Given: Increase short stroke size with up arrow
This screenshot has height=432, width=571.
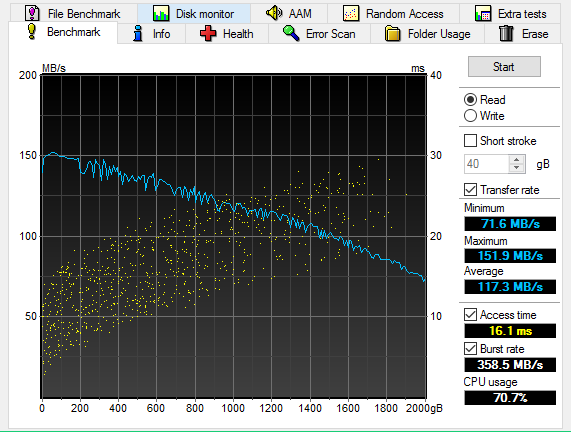Looking at the screenshot, I should tap(516, 160).
